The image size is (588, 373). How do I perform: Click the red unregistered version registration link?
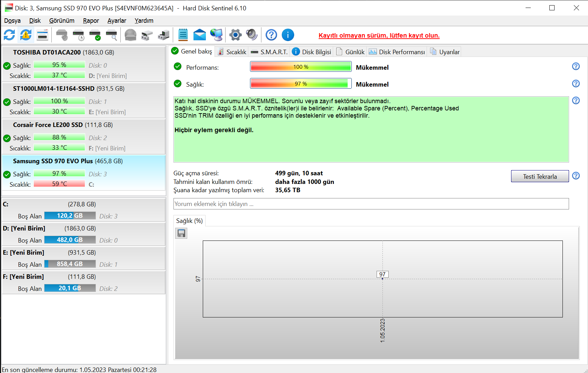point(379,36)
